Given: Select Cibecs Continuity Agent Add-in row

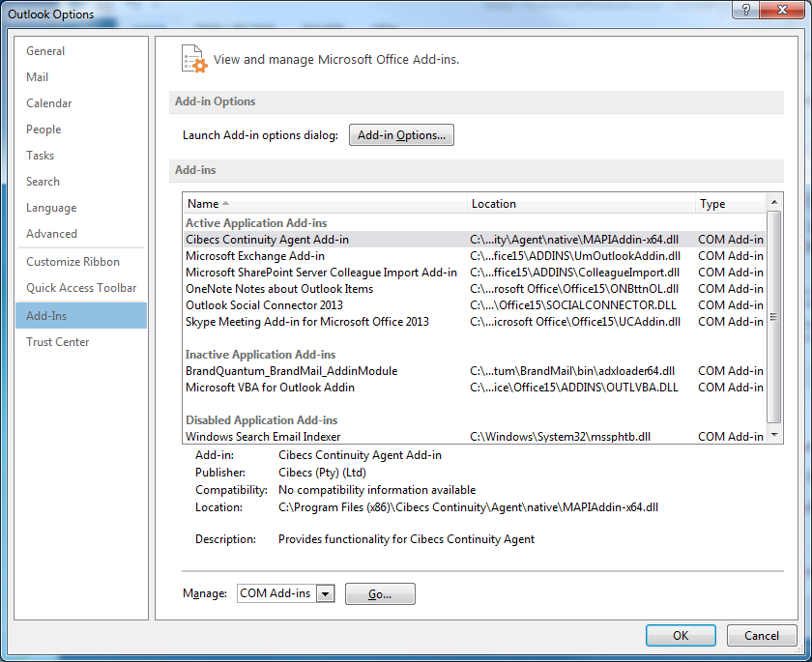Looking at the screenshot, I should pyautogui.click(x=475, y=240).
